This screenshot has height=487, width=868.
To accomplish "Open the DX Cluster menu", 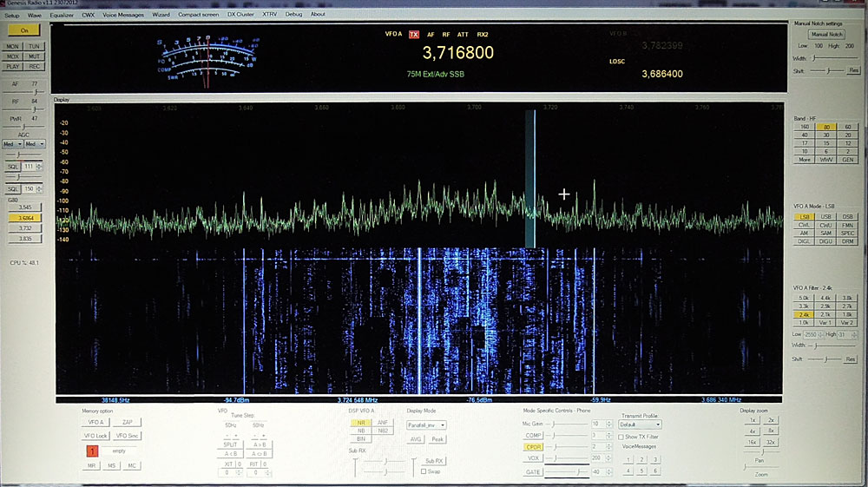I will [240, 15].
